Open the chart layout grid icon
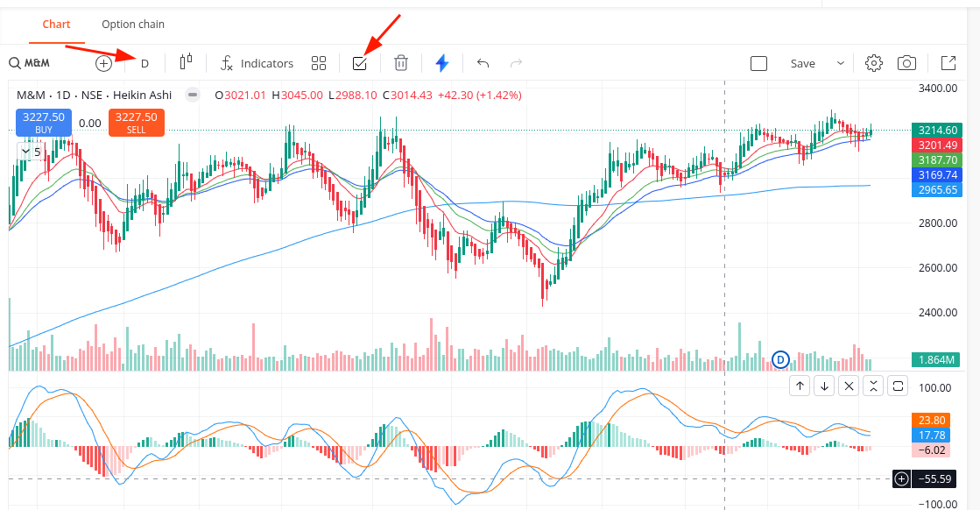 click(318, 62)
